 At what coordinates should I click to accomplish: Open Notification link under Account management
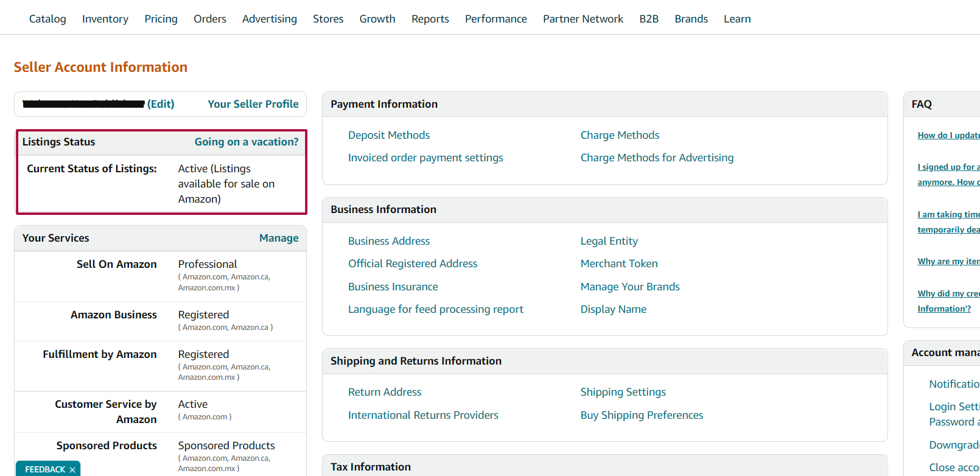[x=954, y=384]
